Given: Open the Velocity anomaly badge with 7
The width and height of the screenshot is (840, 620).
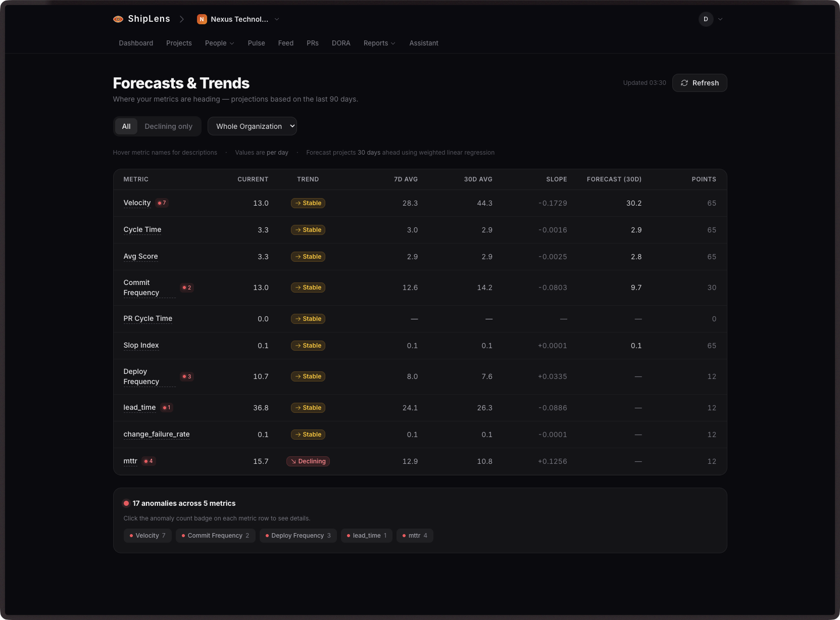Looking at the screenshot, I should [x=162, y=203].
